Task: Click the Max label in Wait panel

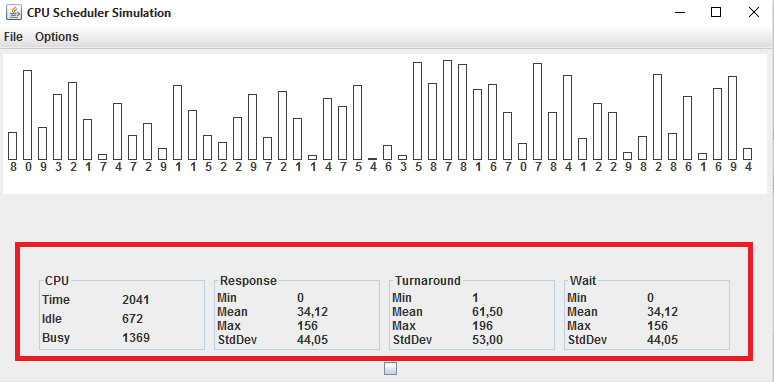Action: click(x=579, y=326)
